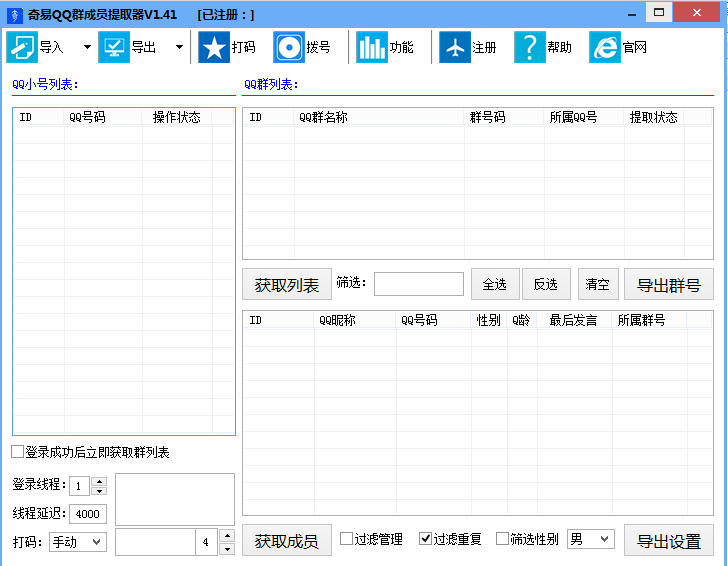The width and height of the screenshot is (728, 566).
Task: Click the 打码 toolbar label
Action: pyautogui.click(x=244, y=47)
